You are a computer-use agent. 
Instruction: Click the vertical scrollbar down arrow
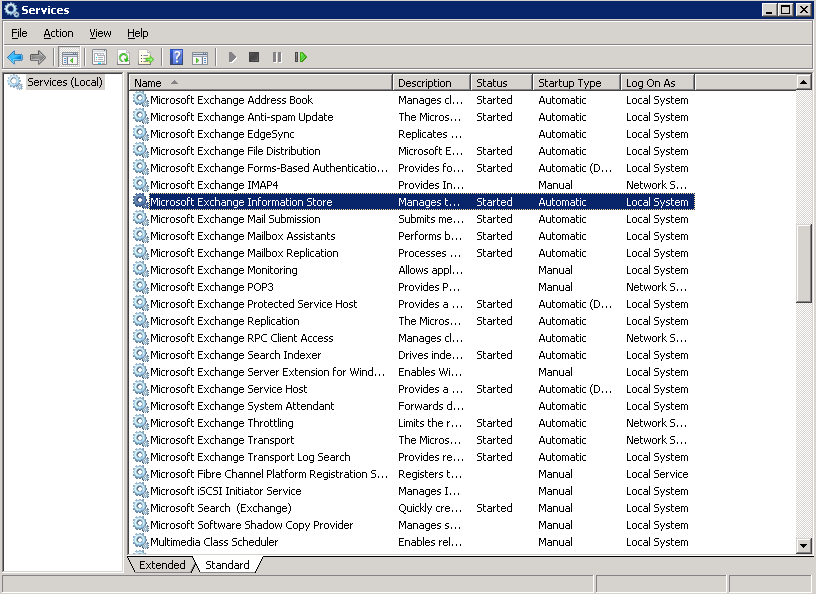pos(804,545)
